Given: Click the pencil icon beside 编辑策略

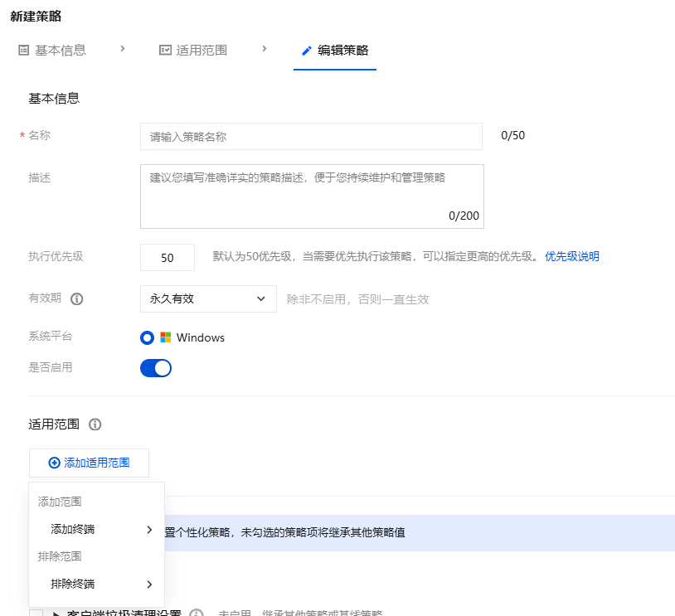Looking at the screenshot, I should coord(307,51).
